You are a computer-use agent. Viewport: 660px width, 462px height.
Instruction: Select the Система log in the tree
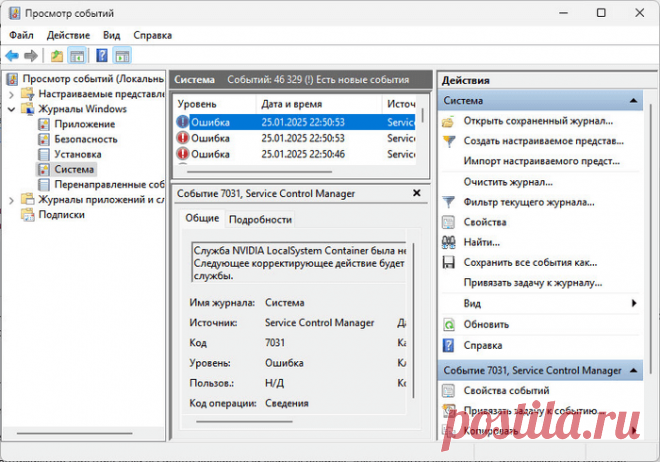coord(74,170)
